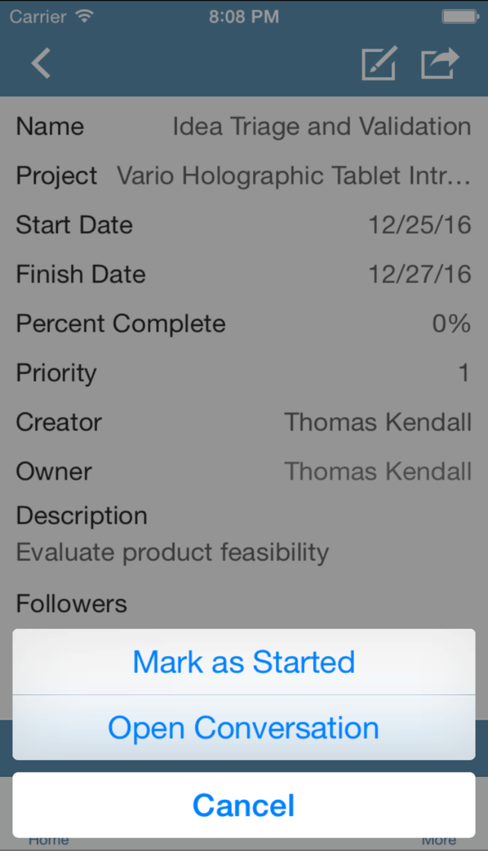Tap the battery indicator icon
This screenshot has height=868, width=488.
[460, 17]
